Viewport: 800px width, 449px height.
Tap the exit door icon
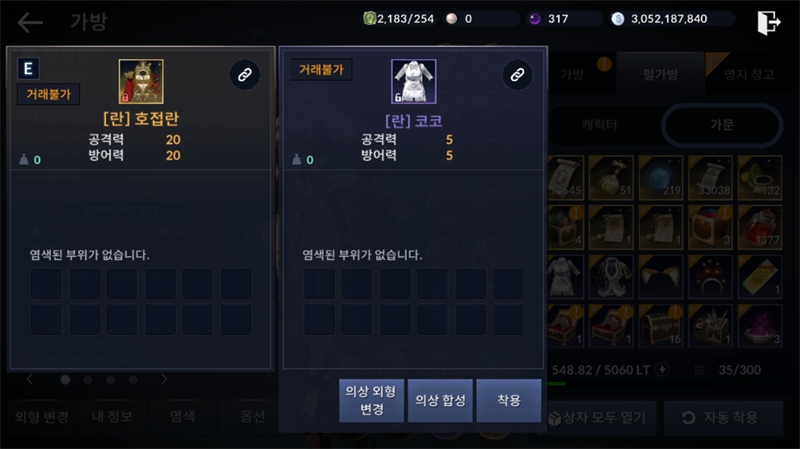click(x=768, y=22)
